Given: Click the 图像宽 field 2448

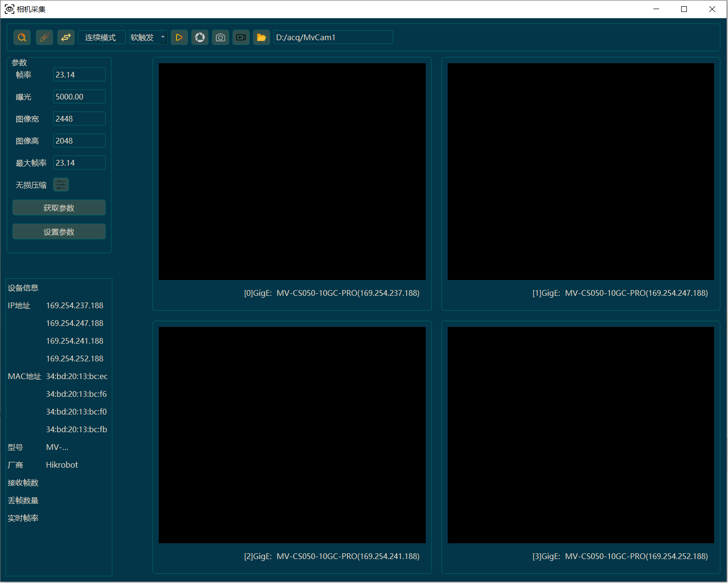Looking at the screenshot, I should click(79, 119).
